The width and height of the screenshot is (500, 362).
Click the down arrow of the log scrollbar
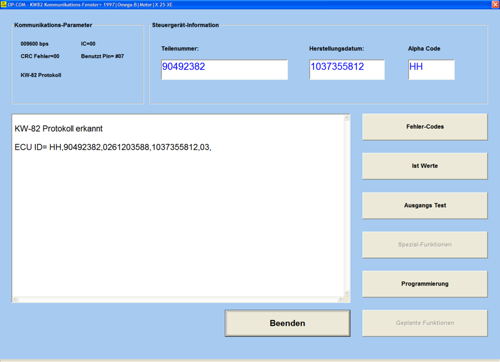pos(347,293)
